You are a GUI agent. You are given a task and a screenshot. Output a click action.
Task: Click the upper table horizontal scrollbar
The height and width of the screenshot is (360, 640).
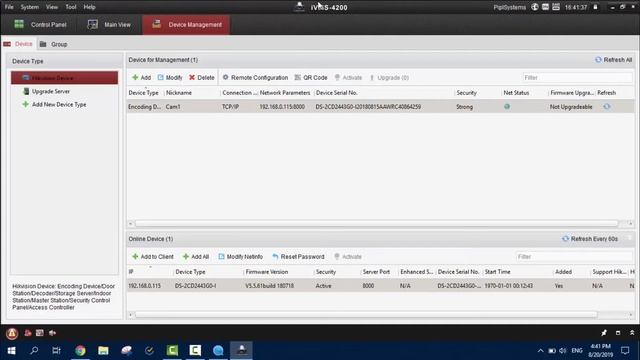click(376, 224)
